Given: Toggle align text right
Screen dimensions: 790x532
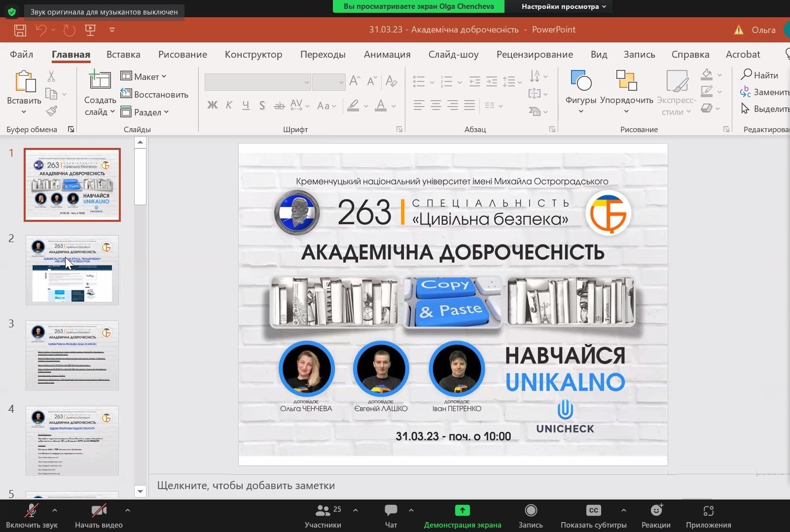Looking at the screenshot, I should coord(453,105).
